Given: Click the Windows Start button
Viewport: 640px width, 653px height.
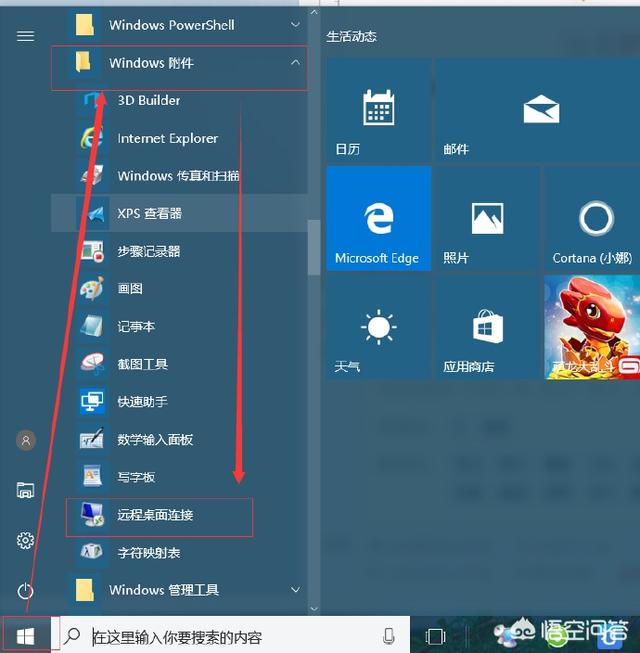Looking at the screenshot, I should [x=25, y=636].
